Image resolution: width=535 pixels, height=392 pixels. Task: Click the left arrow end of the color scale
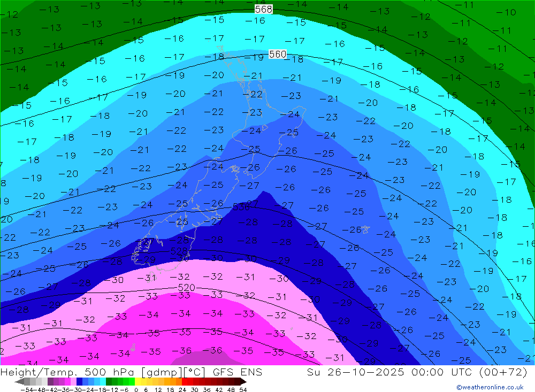point(19,382)
